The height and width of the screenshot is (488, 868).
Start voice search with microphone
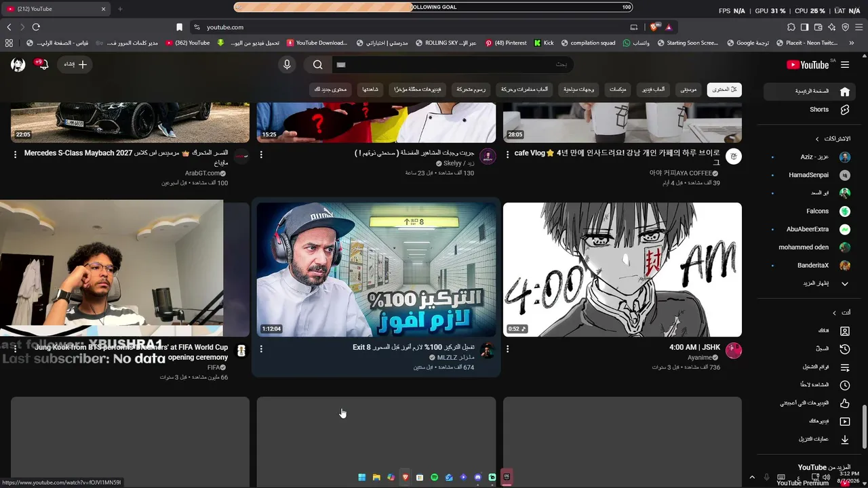click(287, 64)
